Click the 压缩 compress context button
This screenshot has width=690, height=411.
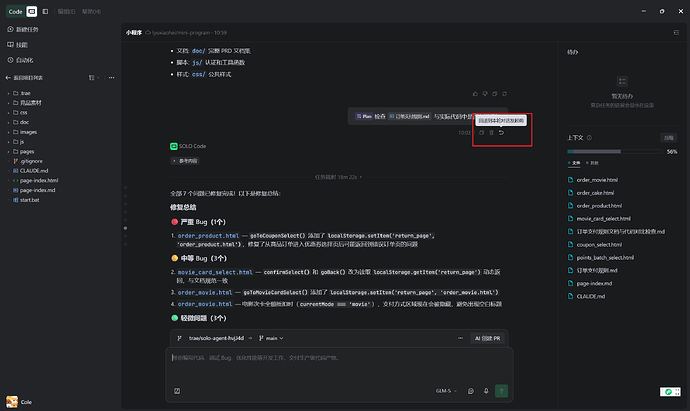pos(669,138)
